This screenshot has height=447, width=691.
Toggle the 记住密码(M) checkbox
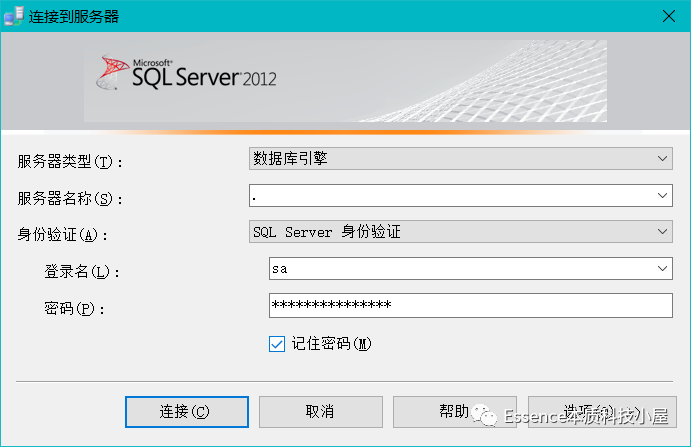pos(277,344)
